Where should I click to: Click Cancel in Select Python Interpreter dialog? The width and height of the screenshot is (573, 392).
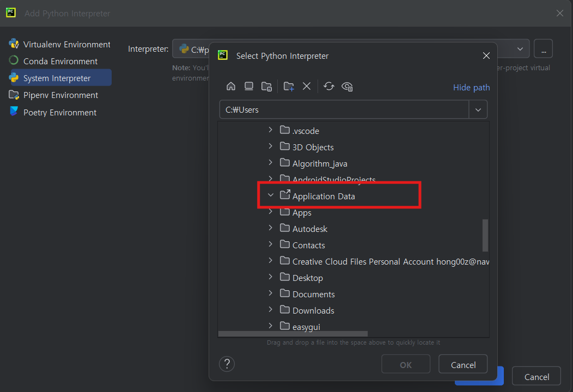(x=463, y=364)
